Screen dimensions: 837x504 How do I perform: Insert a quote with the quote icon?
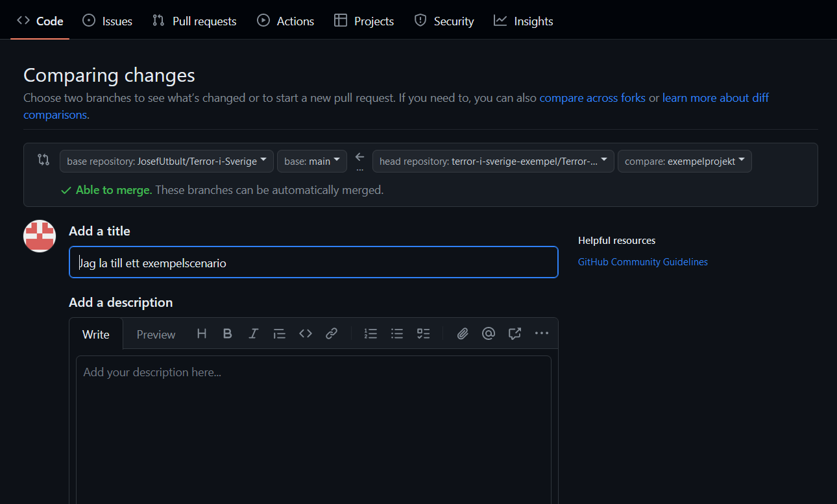click(279, 333)
